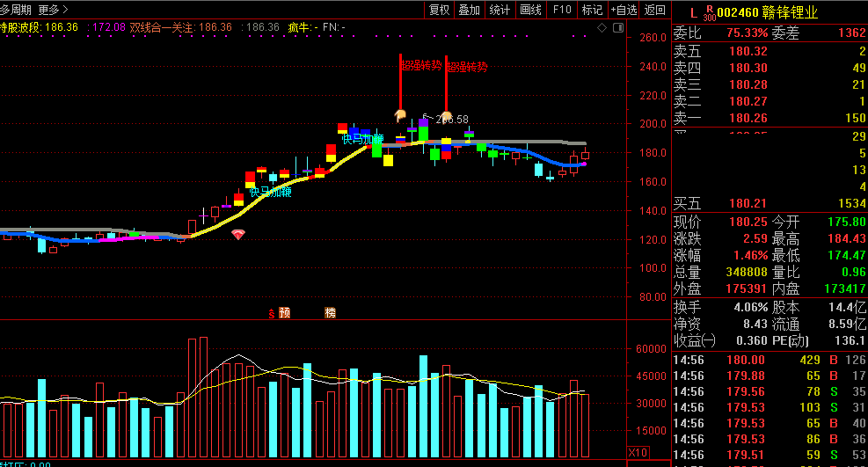The width and height of the screenshot is (868, 467).
Task: Click the 特股波段 indicator name
Action: coord(21,27)
